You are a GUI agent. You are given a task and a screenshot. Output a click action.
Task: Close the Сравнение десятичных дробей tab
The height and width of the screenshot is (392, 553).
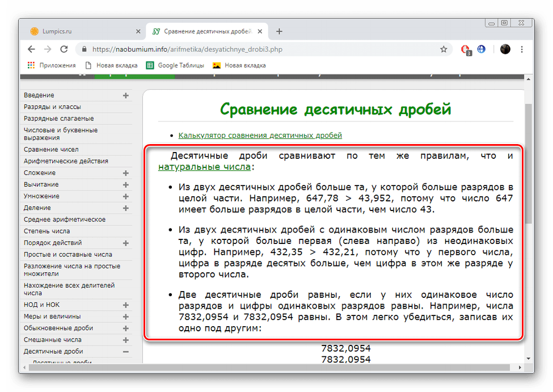tap(260, 31)
